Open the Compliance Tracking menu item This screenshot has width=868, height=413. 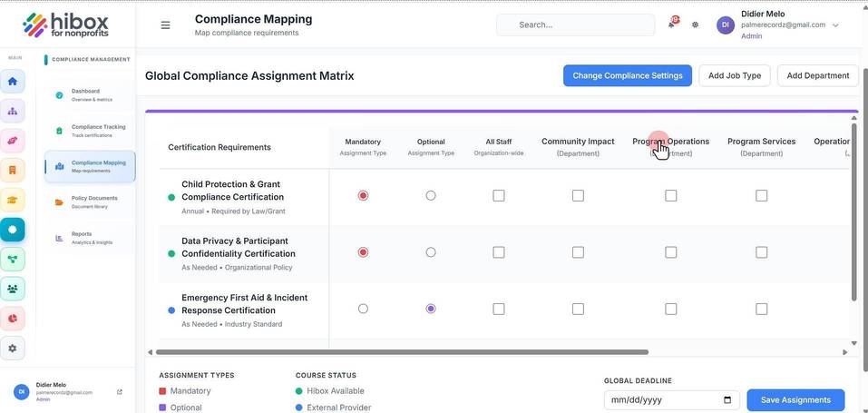pos(90,131)
